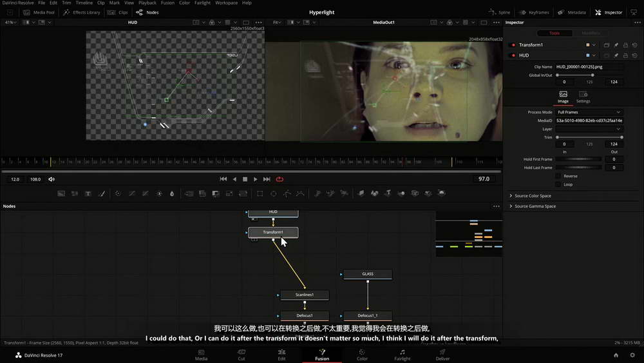
Task: Select the Background tool in the Fusion toolbar
Action: point(61,193)
